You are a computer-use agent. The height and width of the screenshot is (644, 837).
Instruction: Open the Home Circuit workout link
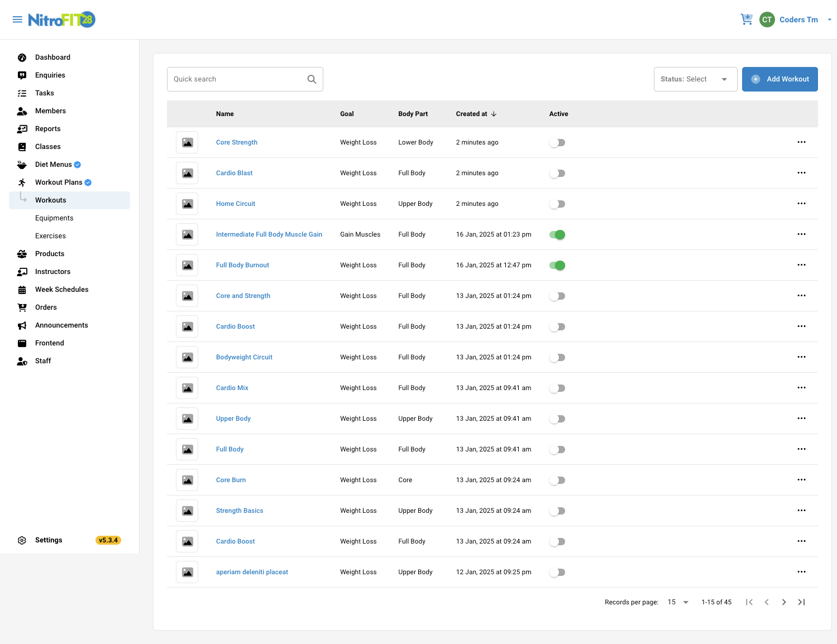click(x=236, y=204)
